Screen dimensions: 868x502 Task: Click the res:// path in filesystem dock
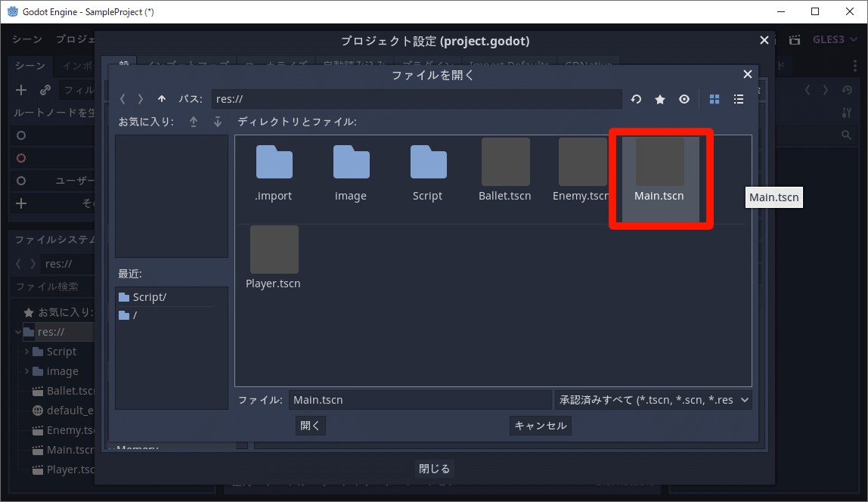coord(67,264)
